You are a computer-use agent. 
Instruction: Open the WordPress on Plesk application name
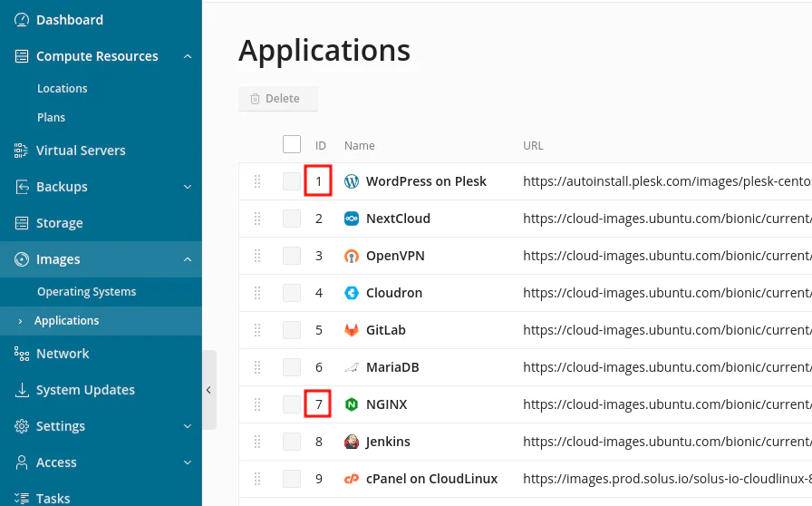click(426, 181)
